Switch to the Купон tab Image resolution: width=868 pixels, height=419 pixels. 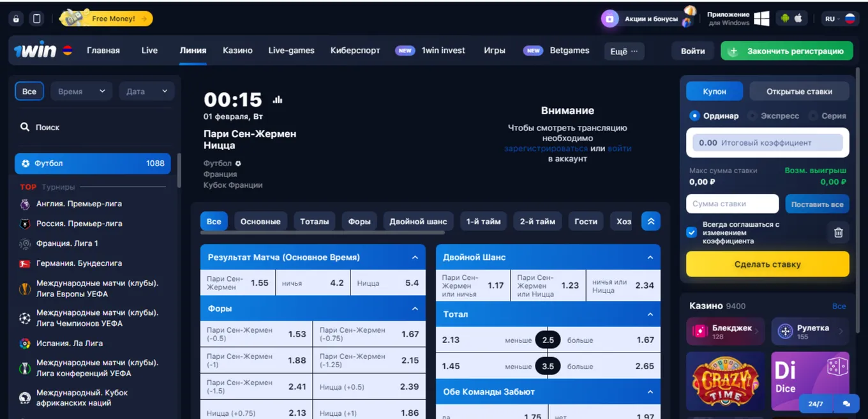[715, 91]
